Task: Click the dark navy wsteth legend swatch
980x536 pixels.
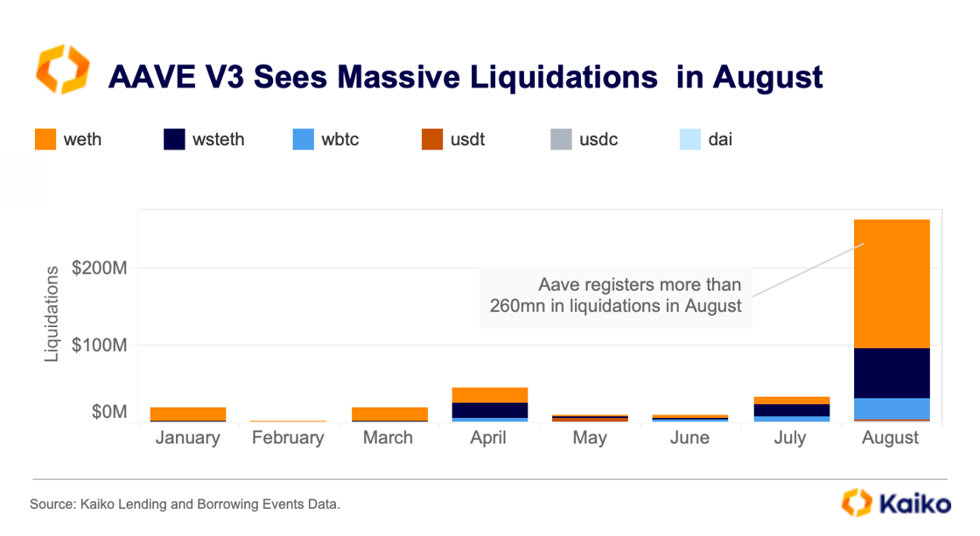Action: click(x=174, y=139)
